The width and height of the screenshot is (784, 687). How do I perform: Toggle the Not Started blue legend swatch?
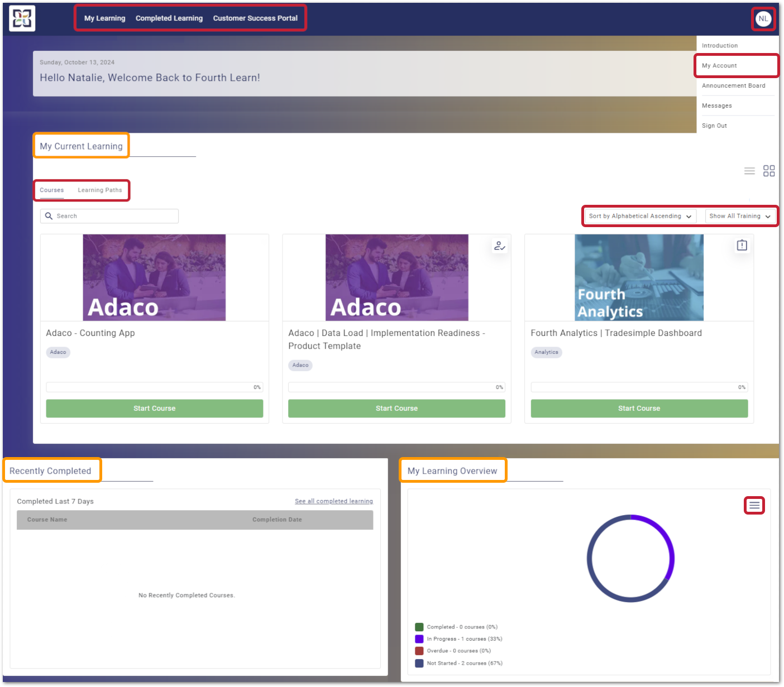(419, 663)
